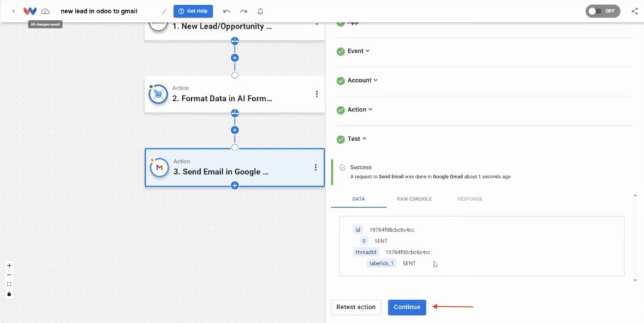The height and width of the screenshot is (323, 644).
Task: Click the green check next to Action
Action: pos(340,110)
